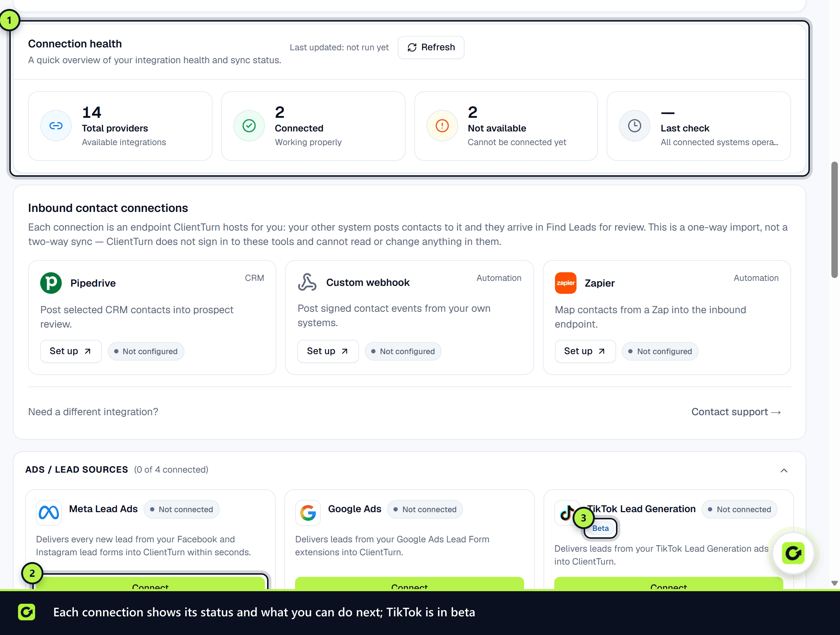Click the ClientTurn logo in bottom banner
The height and width of the screenshot is (635, 840).
(27, 612)
